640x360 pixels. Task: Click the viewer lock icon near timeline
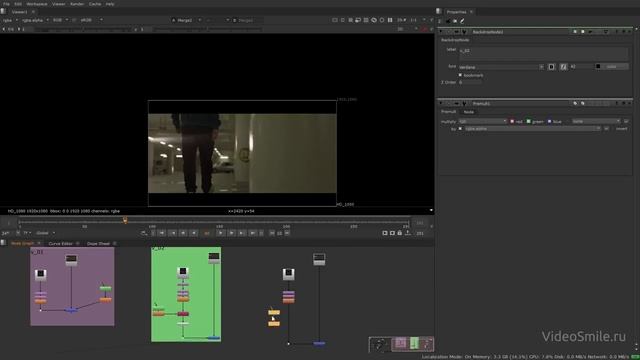point(400,233)
